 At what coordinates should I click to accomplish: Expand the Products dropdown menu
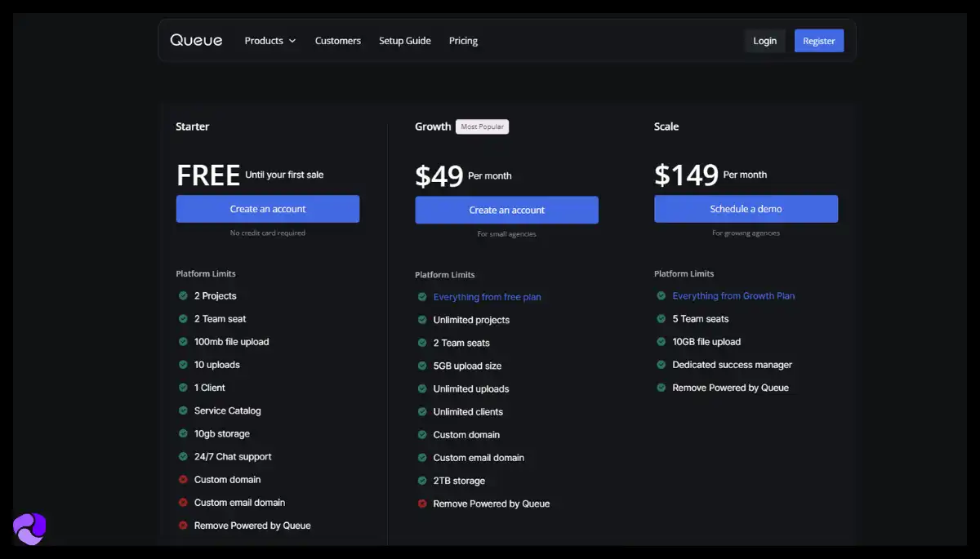point(270,41)
